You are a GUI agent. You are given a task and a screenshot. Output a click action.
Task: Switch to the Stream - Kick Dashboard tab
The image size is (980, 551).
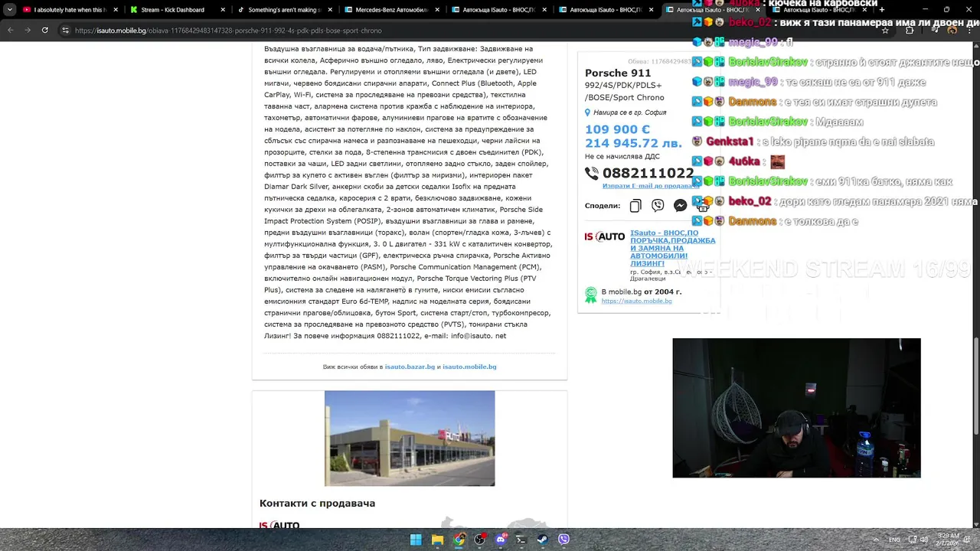click(176, 10)
